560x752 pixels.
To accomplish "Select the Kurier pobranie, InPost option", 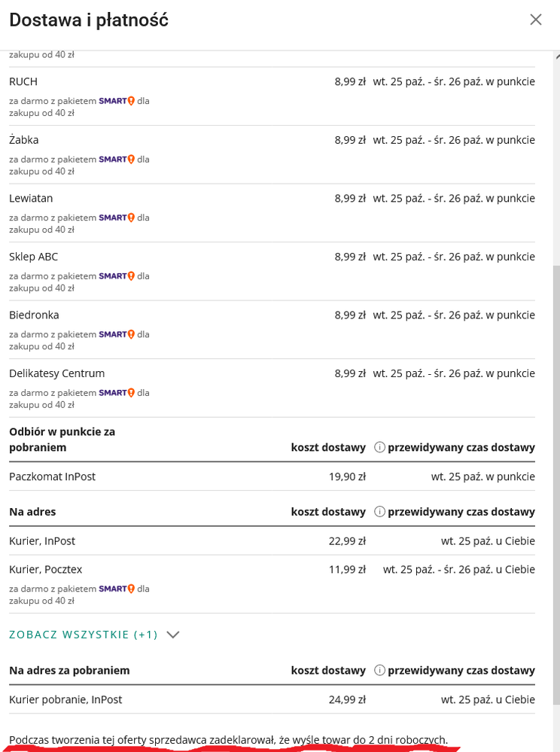I will point(65,700).
